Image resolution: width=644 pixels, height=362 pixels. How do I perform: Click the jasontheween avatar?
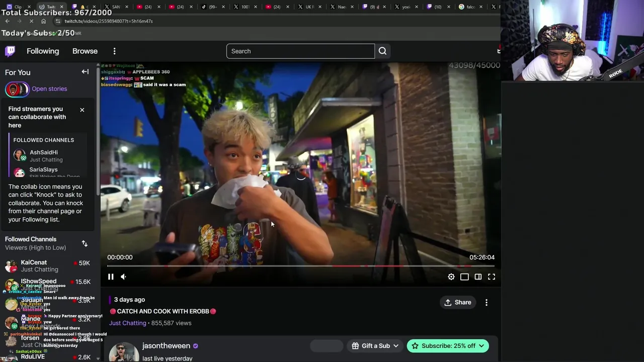[x=124, y=352]
